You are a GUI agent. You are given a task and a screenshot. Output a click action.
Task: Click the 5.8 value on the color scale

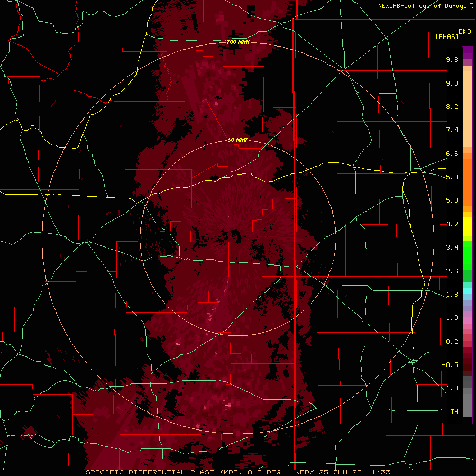(452, 177)
